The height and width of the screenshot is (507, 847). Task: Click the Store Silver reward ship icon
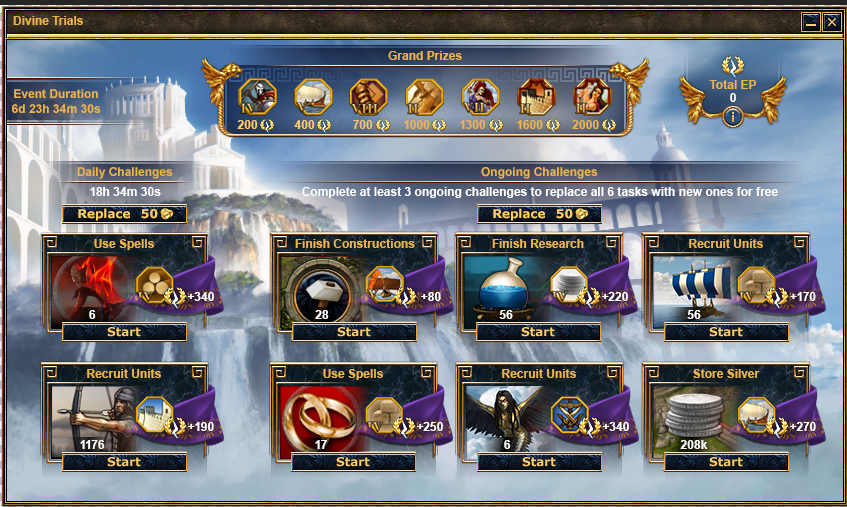click(756, 415)
